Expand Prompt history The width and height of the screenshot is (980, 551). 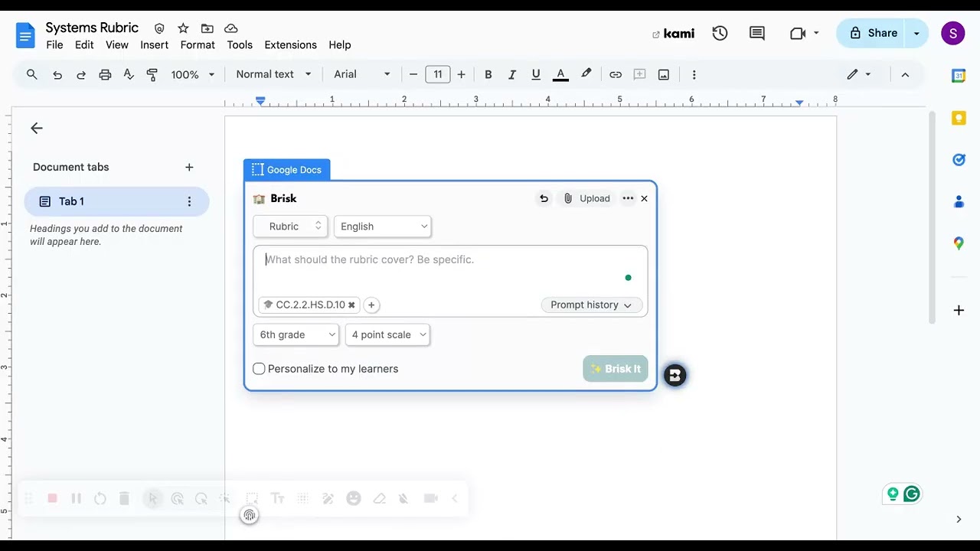coord(591,305)
